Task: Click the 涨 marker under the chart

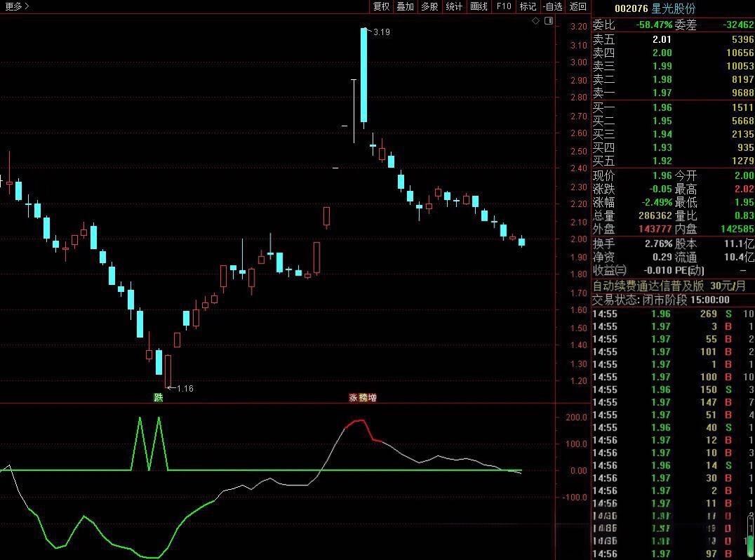Action: coord(354,397)
